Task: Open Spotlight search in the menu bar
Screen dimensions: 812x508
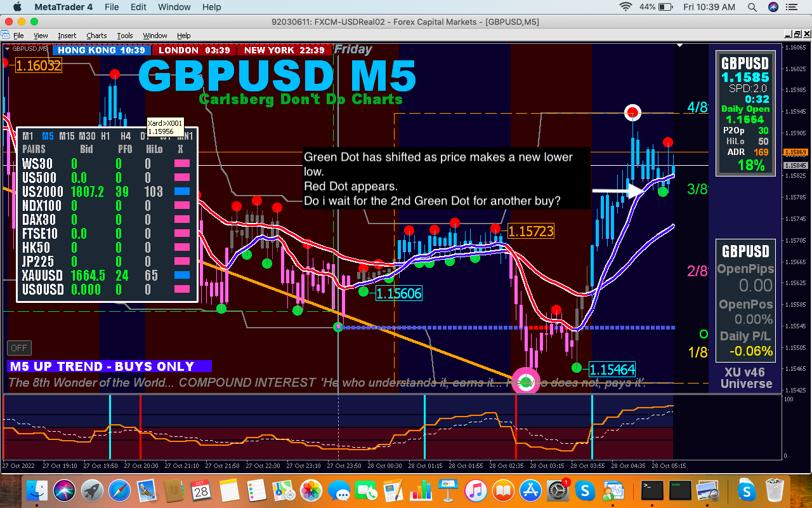Action: [752, 7]
